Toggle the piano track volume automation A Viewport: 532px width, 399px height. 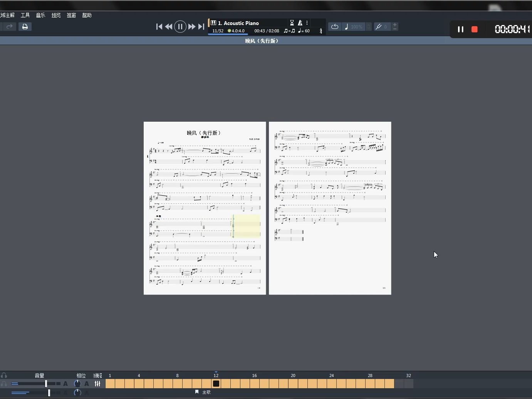coord(65,384)
